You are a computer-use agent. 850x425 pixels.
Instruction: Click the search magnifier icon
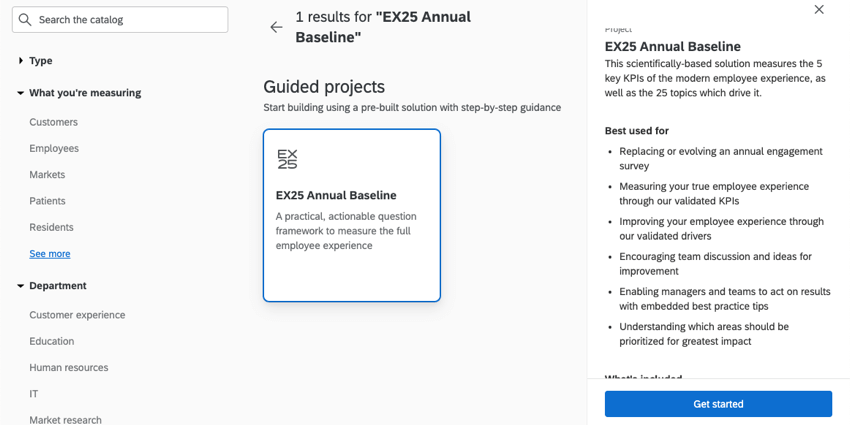click(x=25, y=20)
